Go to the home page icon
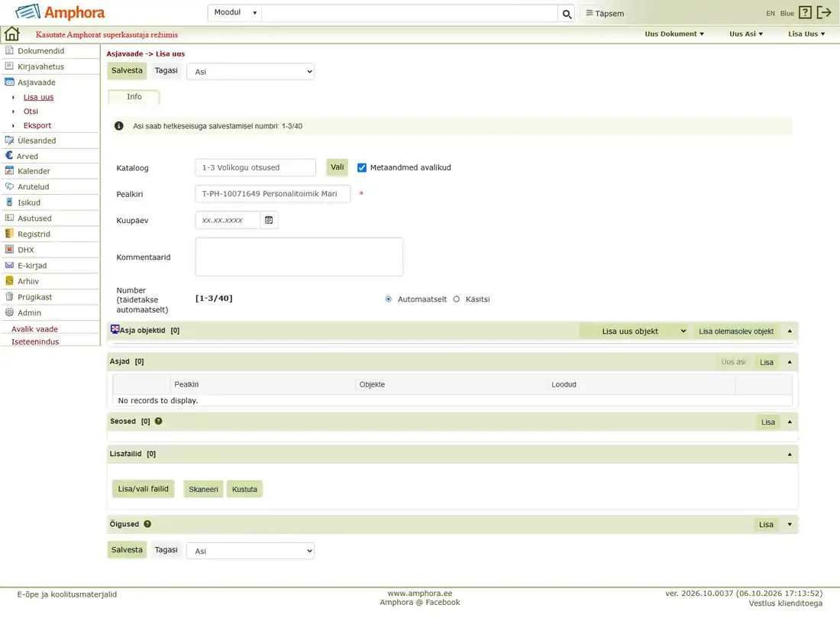 coord(11,34)
